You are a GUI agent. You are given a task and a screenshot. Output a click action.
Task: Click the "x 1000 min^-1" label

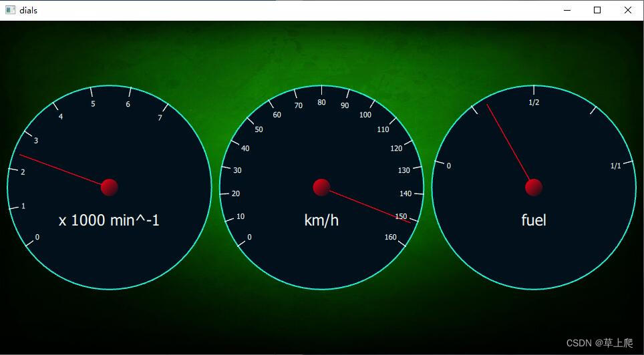pyautogui.click(x=109, y=220)
